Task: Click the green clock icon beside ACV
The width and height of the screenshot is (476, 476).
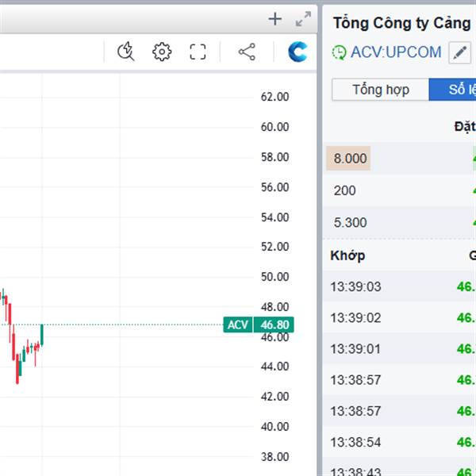Action: click(x=339, y=53)
